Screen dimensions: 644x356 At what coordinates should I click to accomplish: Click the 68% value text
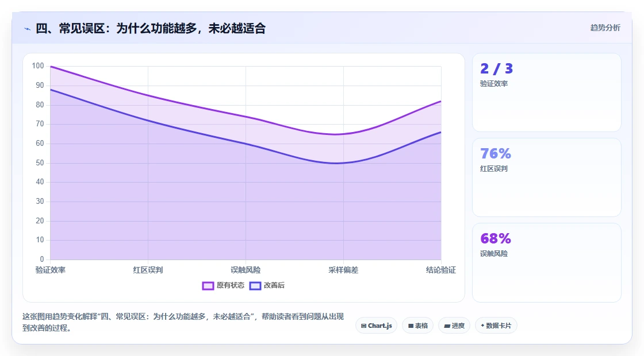click(496, 238)
